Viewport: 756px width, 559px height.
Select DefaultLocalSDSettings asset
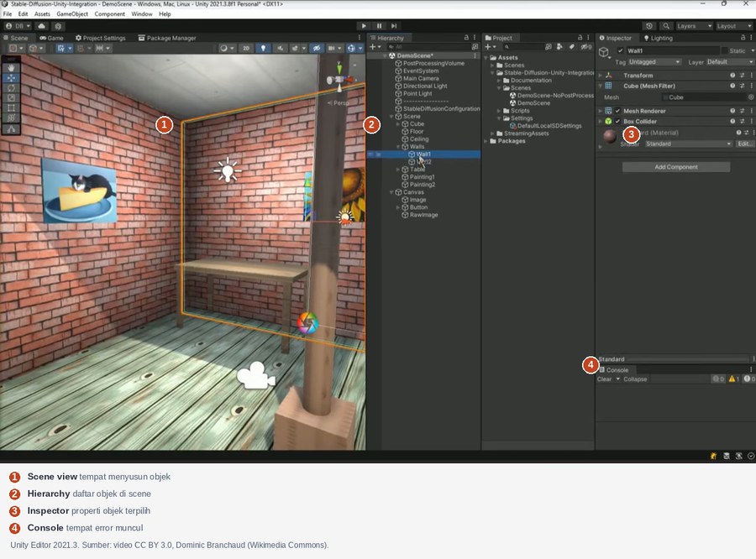coord(545,126)
